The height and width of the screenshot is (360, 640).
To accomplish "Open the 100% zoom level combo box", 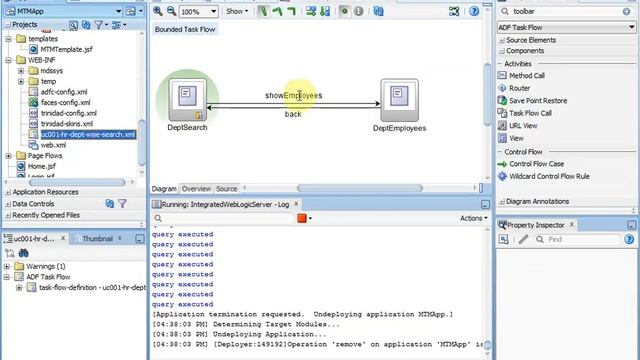I will point(198,12).
